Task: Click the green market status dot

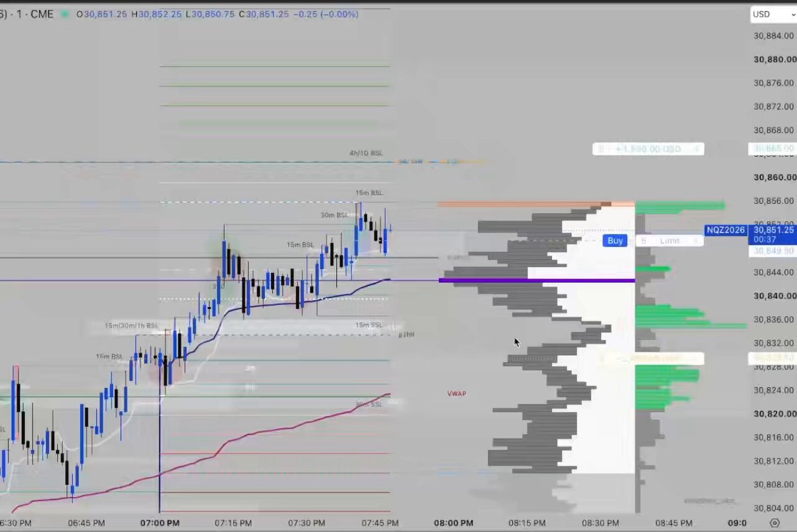Action: pos(64,14)
